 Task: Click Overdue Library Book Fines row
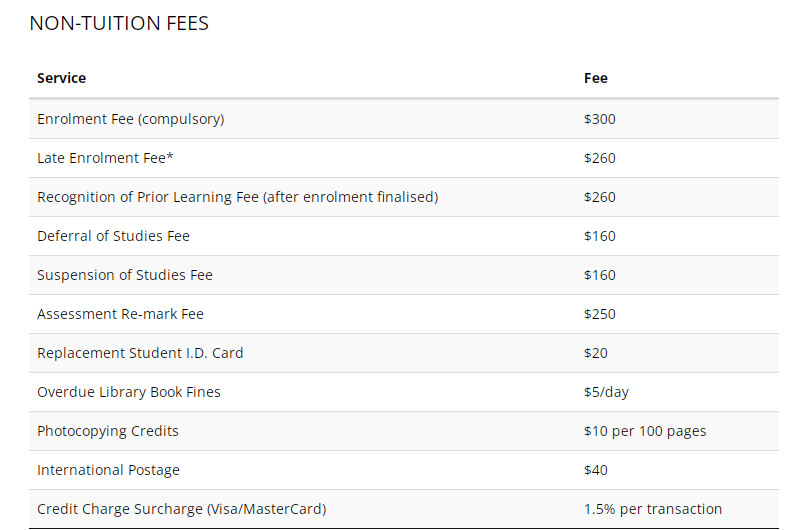tap(129, 392)
